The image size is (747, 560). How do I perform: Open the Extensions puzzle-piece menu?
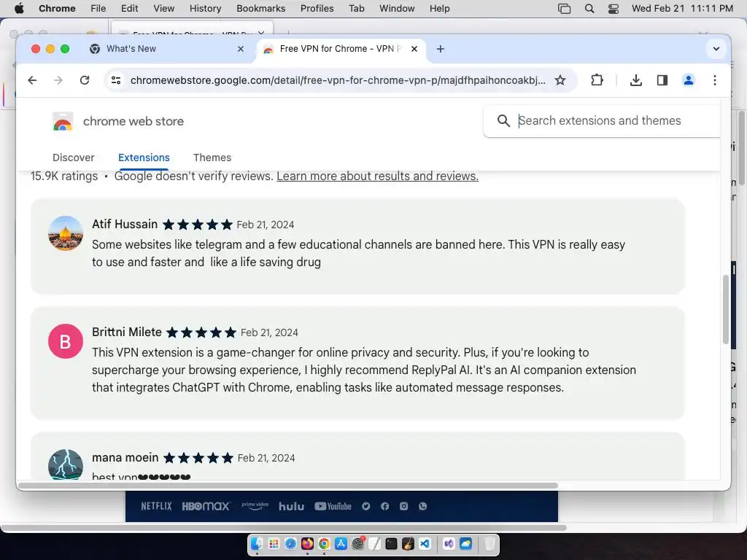pyautogui.click(x=597, y=80)
